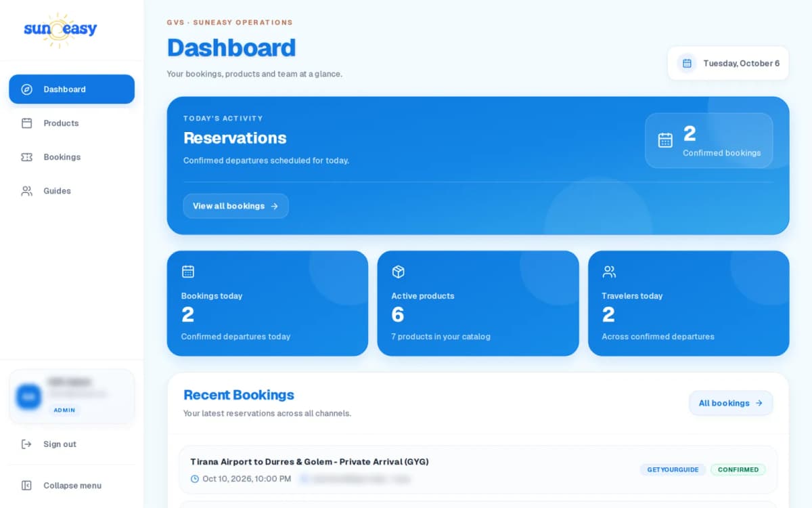
Task: Click the Tuesday, October 6 date pill
Action: pyautogui.click(x=728, y=63)
